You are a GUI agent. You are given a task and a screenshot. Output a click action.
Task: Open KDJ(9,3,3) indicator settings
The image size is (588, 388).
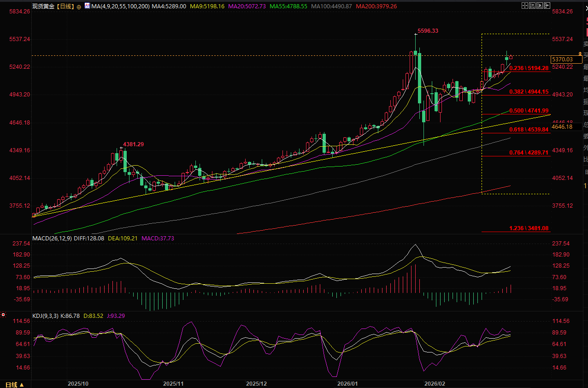click(46, 316)
